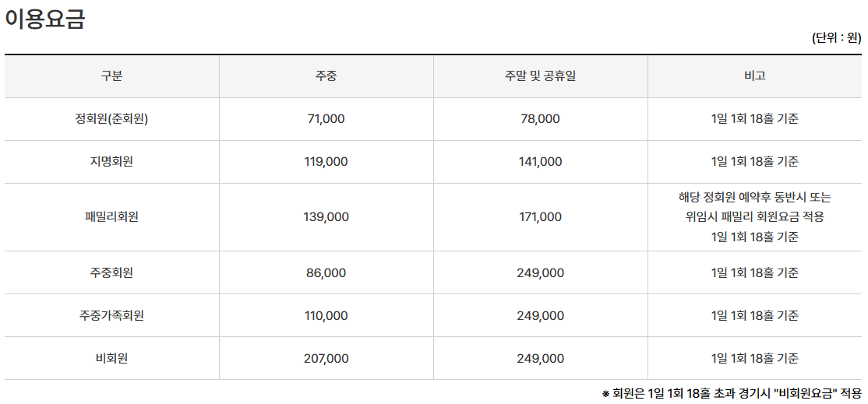Select the 정회원(준회원) row label
868x404 pixels.
[111, 119]
